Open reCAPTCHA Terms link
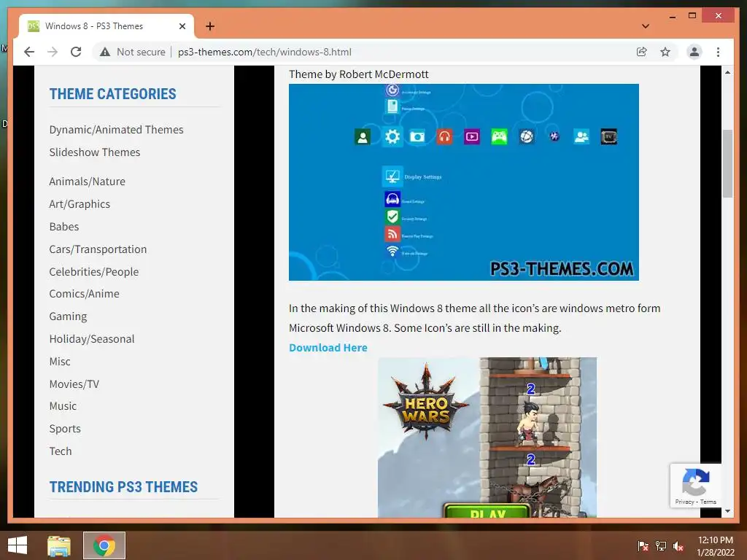 (708, 502)
